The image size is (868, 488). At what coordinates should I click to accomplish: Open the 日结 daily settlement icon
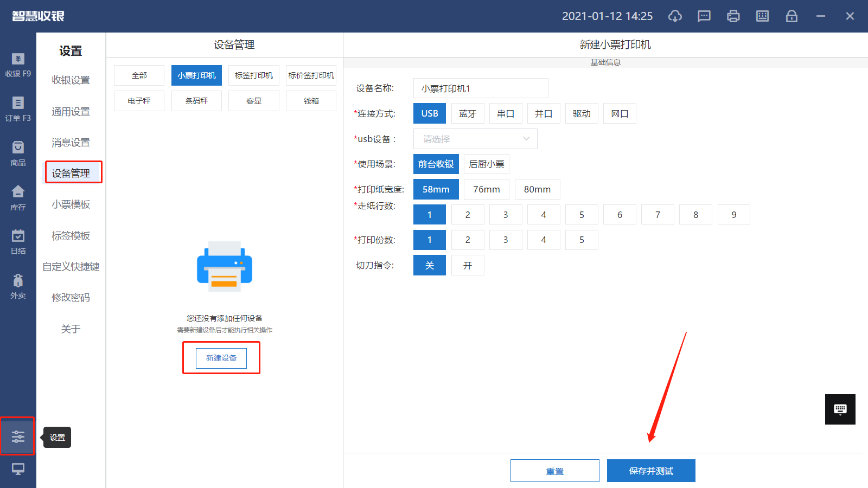(18, 242)
